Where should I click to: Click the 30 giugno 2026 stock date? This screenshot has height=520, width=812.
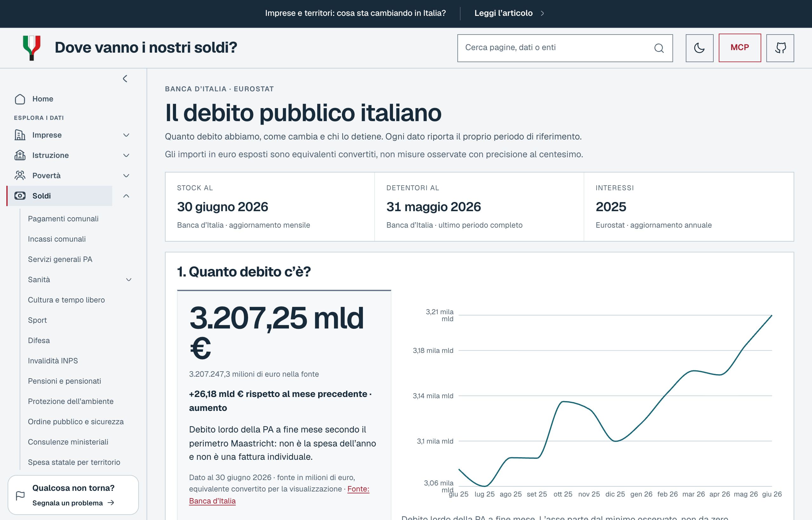point(223,207)
